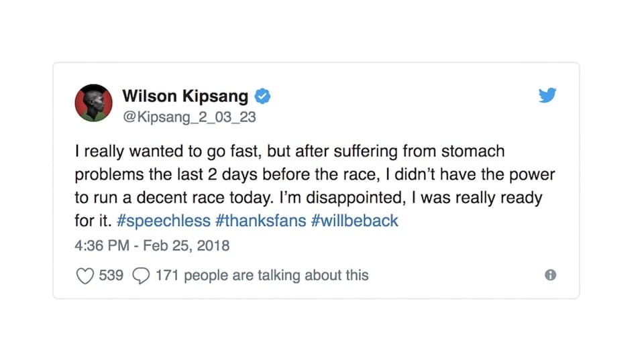Click the 539 likes count
The image size is (644, 362).
pos(111,275)
